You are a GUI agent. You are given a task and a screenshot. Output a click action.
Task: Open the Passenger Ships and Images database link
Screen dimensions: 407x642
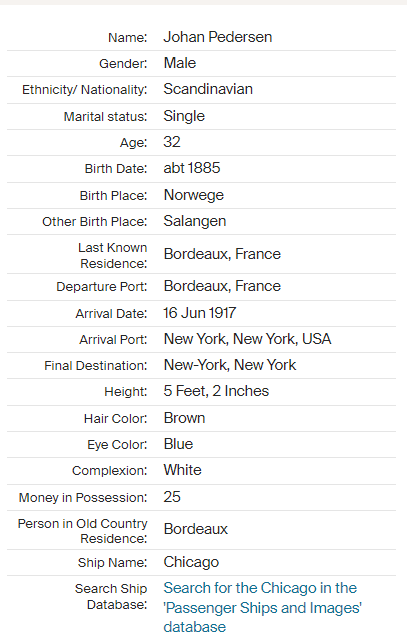262,607
